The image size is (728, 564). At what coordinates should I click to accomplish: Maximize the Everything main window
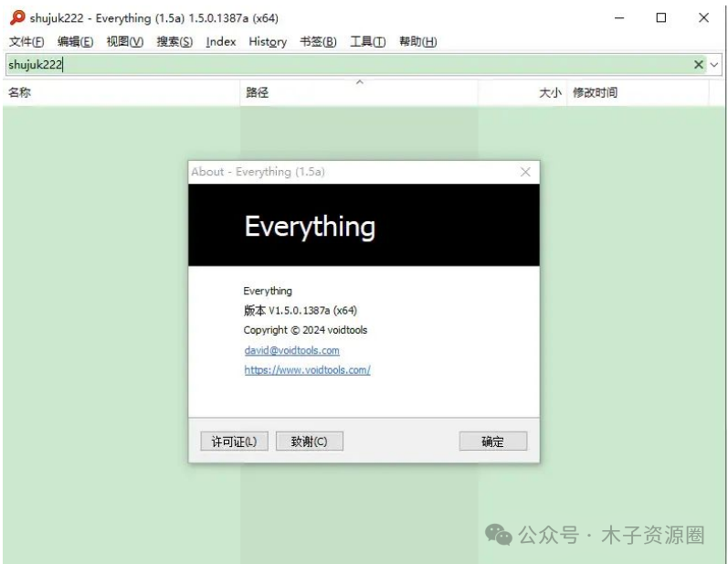[661, 17]
